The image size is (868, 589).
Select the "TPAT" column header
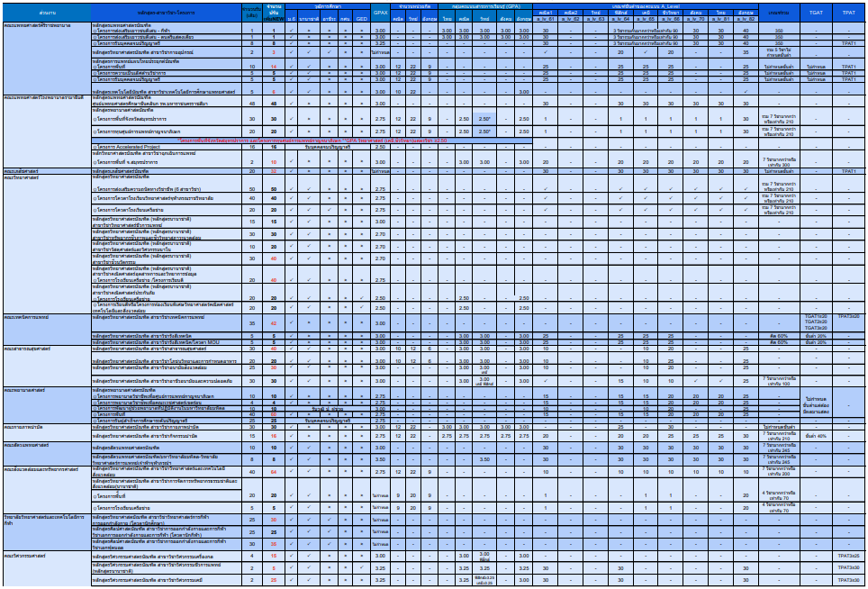848,12
